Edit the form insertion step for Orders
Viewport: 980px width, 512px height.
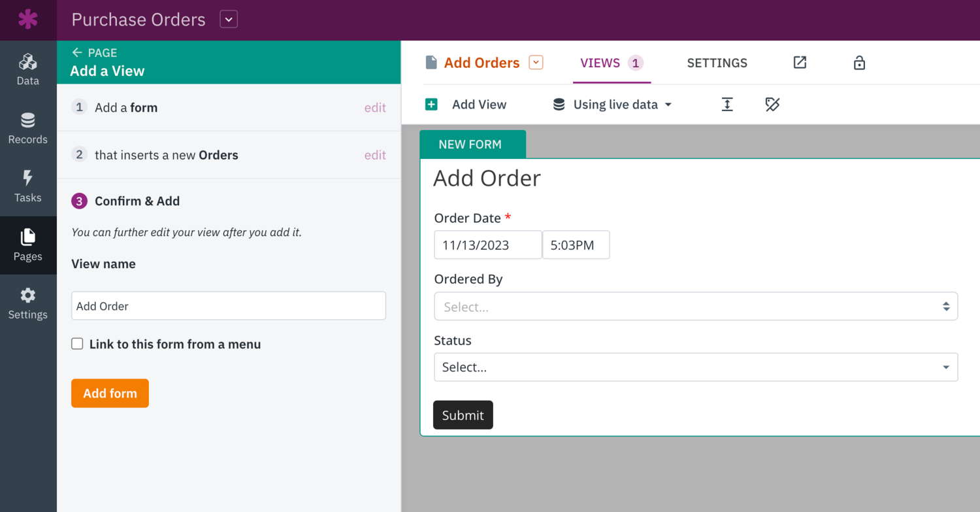click(x=375, y=155)
